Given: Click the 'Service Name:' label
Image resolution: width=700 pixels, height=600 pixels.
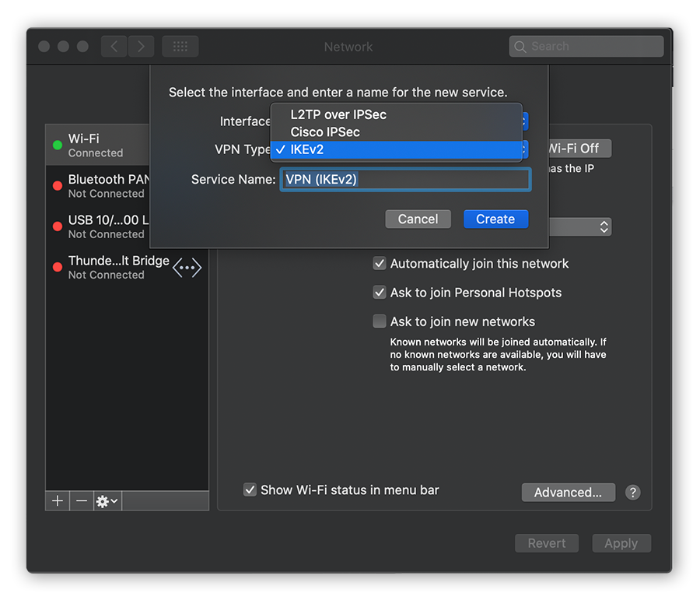Looking at the screenshot, I should coord(233,180).
